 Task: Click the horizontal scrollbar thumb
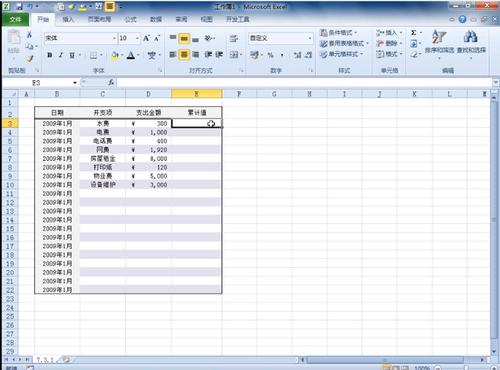click(385, 360)
